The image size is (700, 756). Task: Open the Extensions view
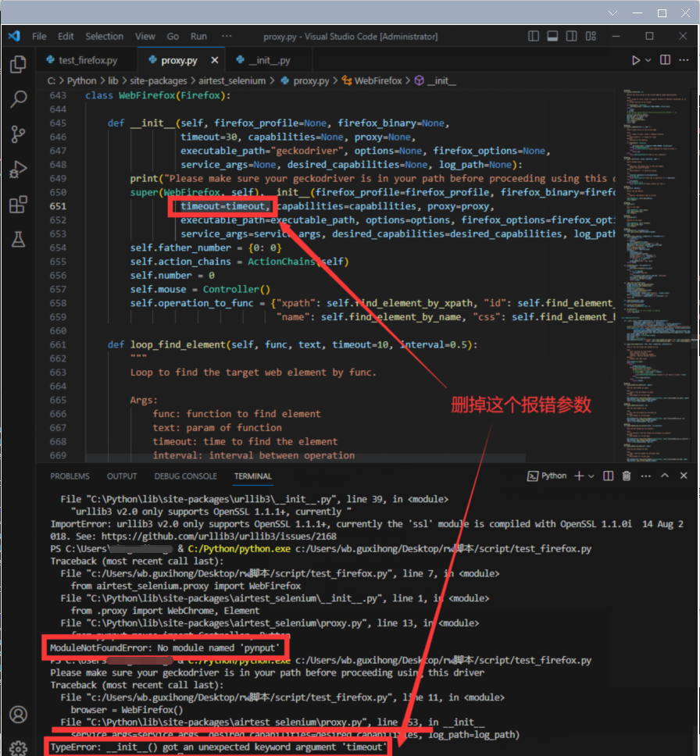[x=18, y=205]
